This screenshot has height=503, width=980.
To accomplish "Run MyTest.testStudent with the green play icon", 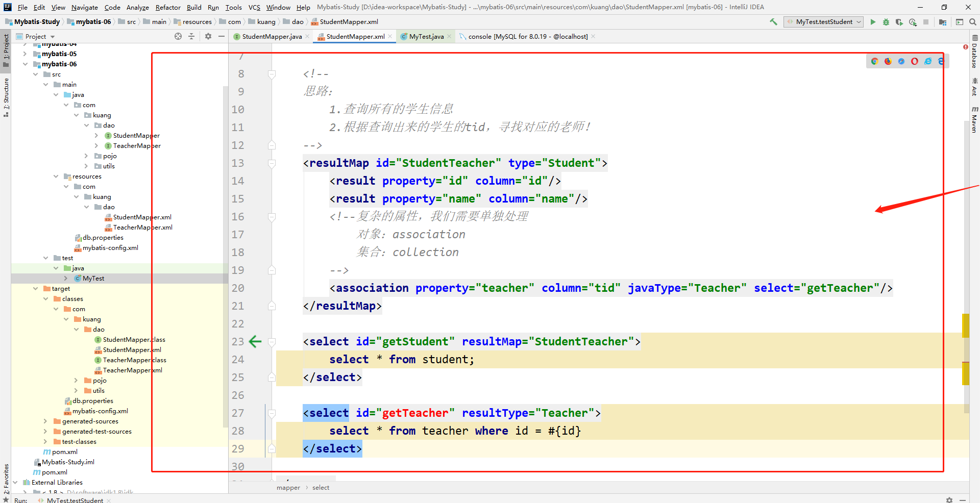I will coord(873,22).
